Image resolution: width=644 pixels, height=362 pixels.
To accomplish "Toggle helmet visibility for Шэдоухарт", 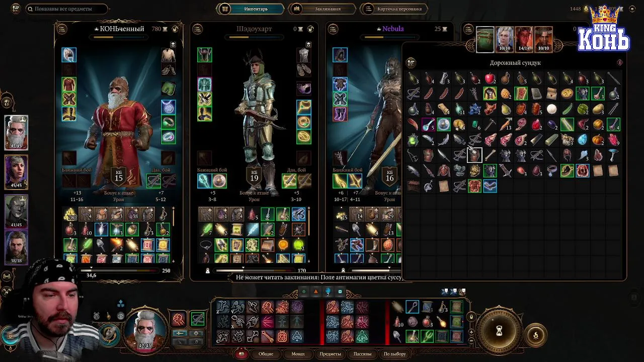I will (x=308, y=45).
